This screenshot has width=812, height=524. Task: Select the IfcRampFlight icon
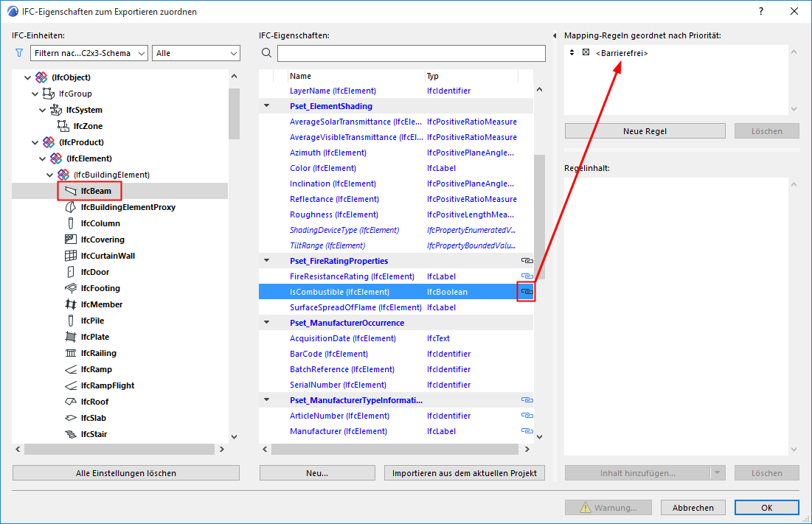[x=70, y=385]
